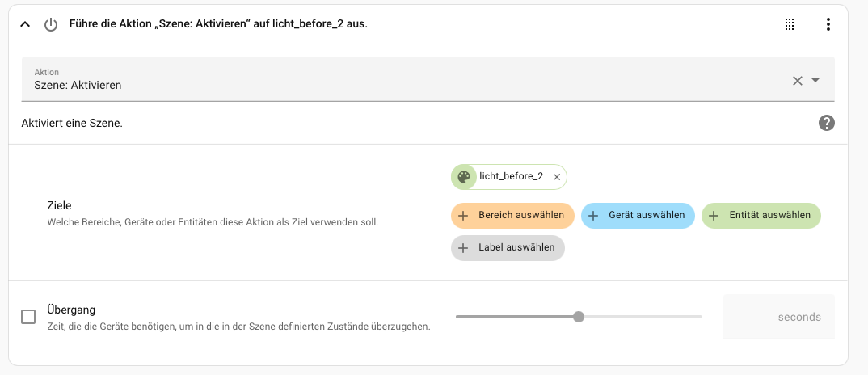Viewport: 868px width, 375px height.
Task: Clear the Aktion field with X
Action: (798, 80)
